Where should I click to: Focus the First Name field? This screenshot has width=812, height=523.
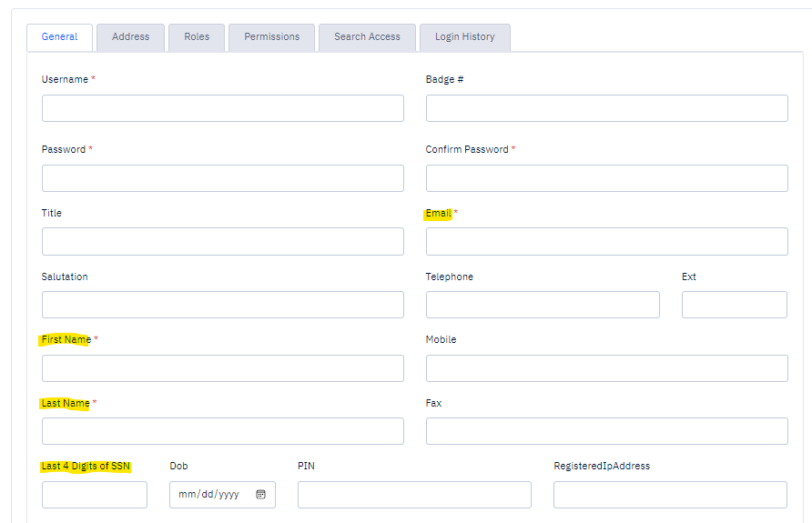click(222, 368)
